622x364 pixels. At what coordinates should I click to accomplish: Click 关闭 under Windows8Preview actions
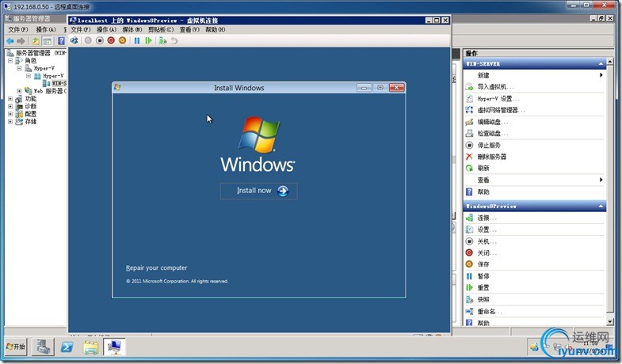[487, 253]
